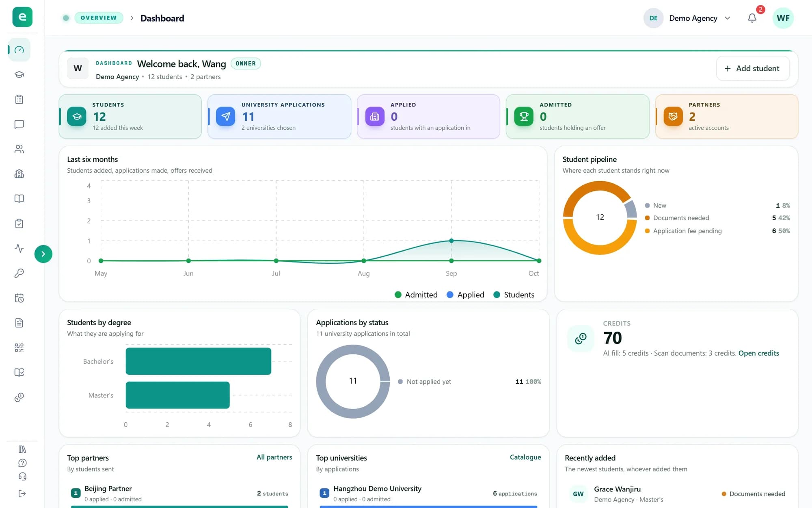The width and height of the screenshot is (812, 508).
Task: Open the open book sidebar icon
Action: [19, 199]
